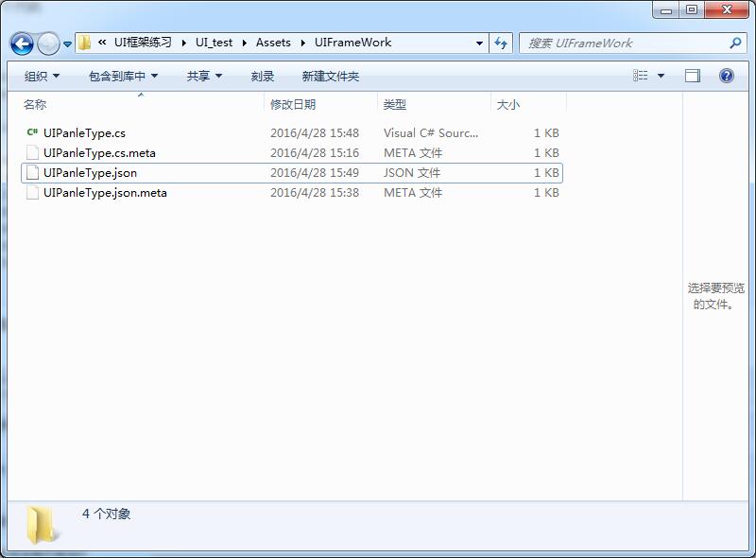Click the refresh button beside address bar
Image resolution: width=756 pixels, height=558 pixels.
[501, 44]
